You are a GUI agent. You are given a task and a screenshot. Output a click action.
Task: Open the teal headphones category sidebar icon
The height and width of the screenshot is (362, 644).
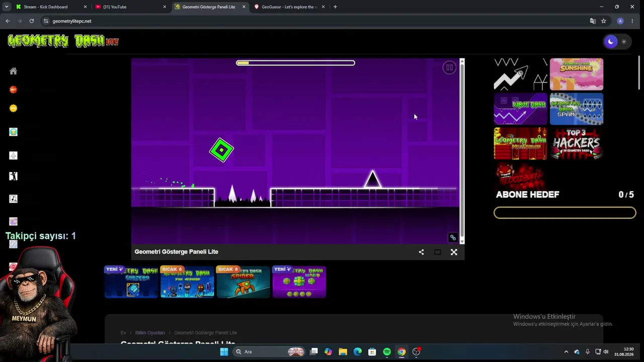point(14,132)
